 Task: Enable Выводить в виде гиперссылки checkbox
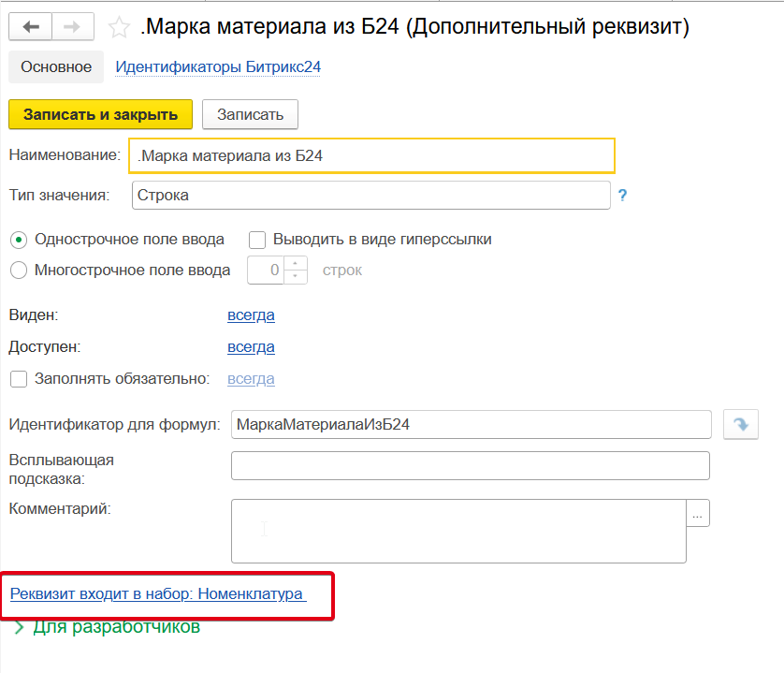click(257, 240)
